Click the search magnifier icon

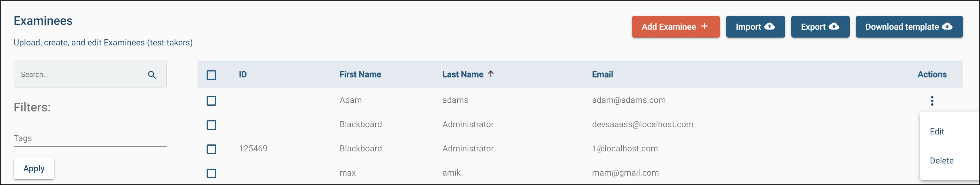(x=152, y=75)
